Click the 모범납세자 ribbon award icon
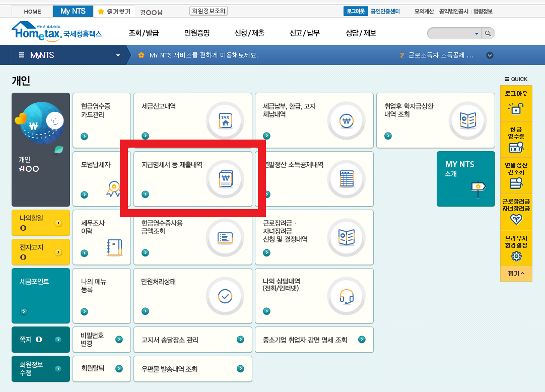This screenshot has width=545, height=392. click(114, 189)
